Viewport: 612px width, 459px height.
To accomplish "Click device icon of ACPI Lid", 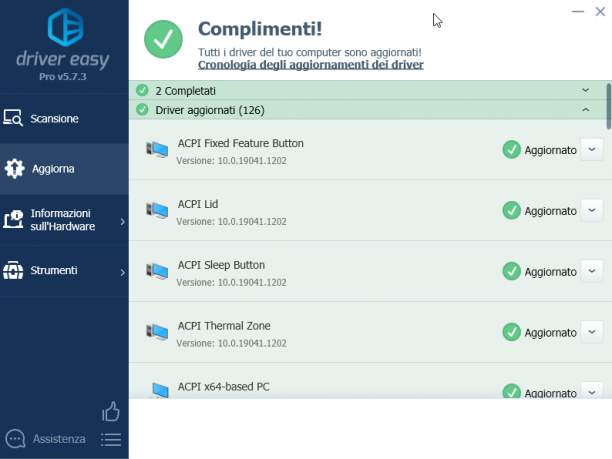I will 157,210.
